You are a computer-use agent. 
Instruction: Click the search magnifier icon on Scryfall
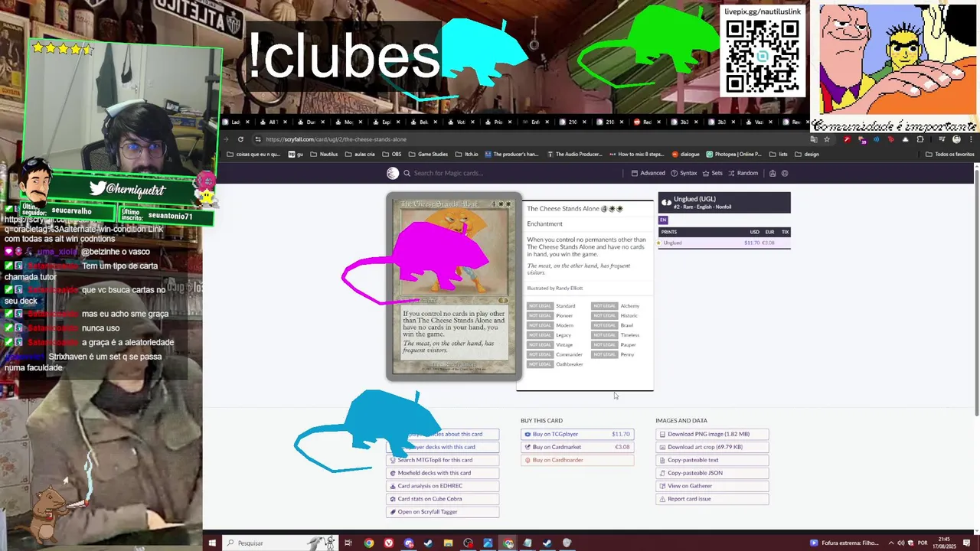[x=407, y=173]
